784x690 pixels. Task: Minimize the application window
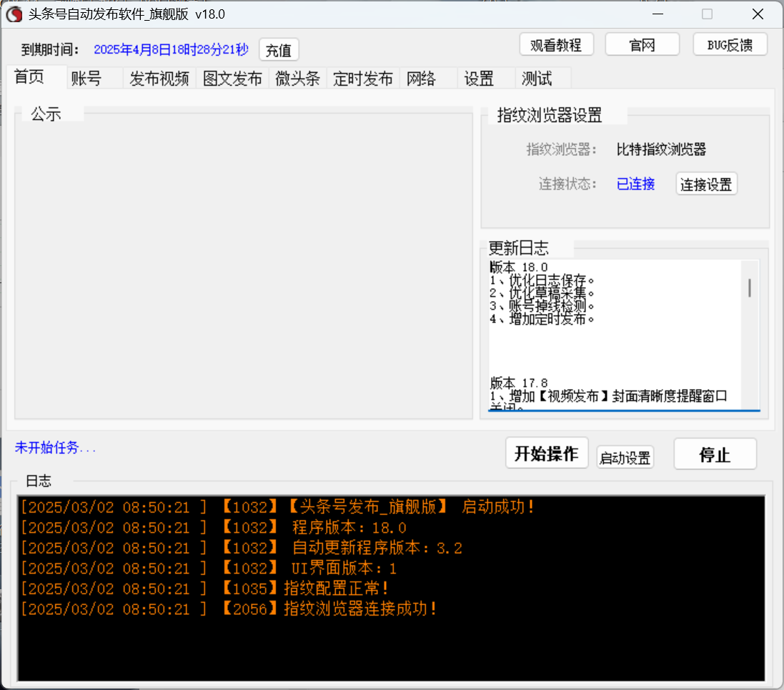(658, 14)
